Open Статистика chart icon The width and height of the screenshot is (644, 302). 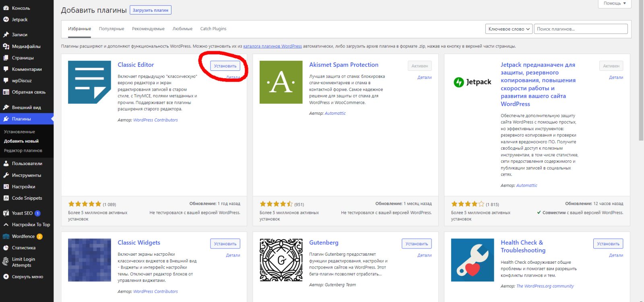[x=6, y=248]
